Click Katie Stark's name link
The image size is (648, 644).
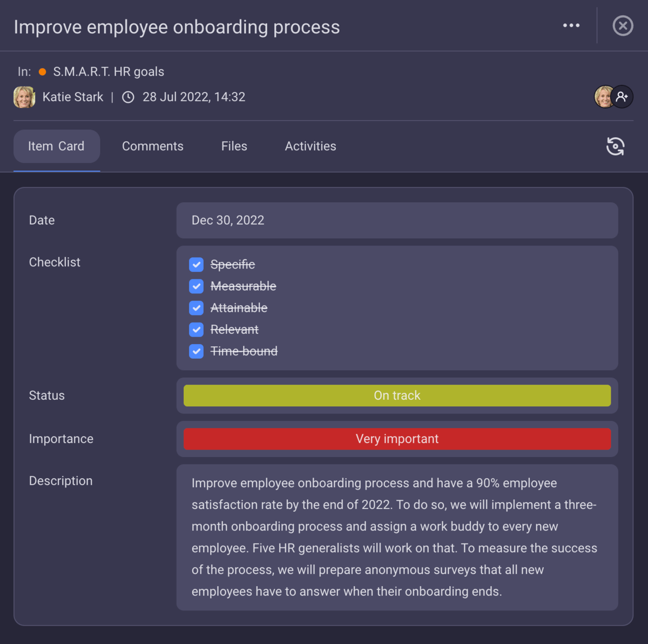click(x=73, y=97)
